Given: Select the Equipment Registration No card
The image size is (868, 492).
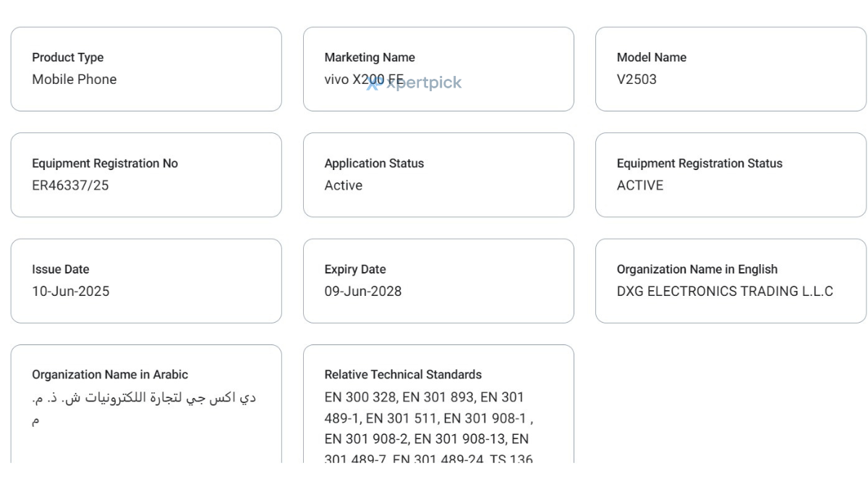Looking at the screenshot, I should [146, 175].
